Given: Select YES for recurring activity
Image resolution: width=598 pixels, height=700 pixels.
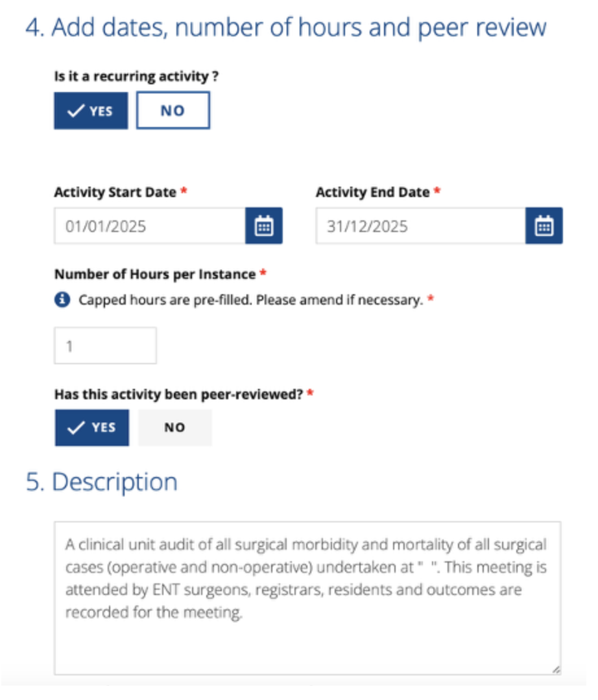Looking at the screenshot, I should point(91,111).
